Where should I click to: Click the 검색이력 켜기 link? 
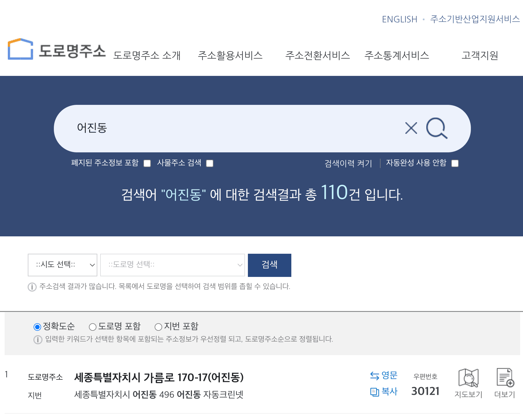coord(348,163)
